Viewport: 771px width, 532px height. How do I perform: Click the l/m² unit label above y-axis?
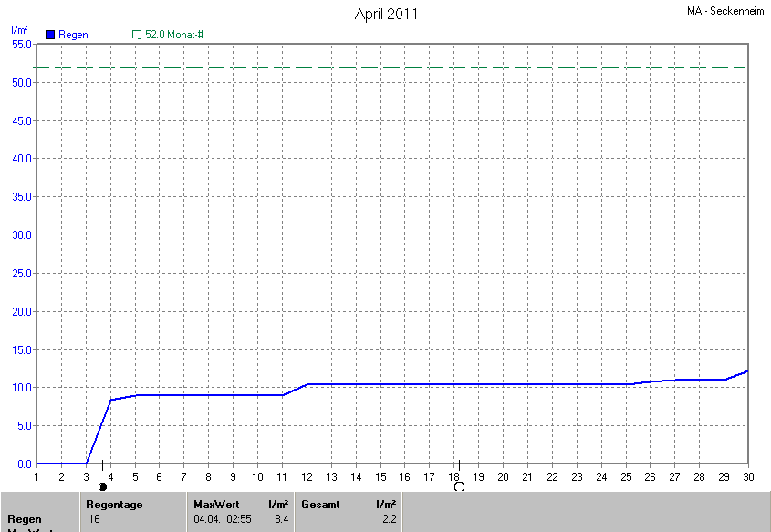(19, 30)
